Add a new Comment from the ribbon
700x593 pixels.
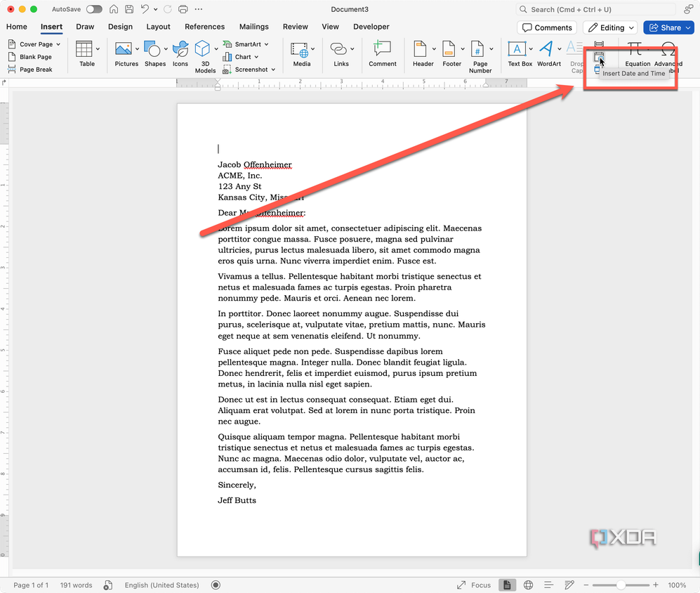(382, 53)
